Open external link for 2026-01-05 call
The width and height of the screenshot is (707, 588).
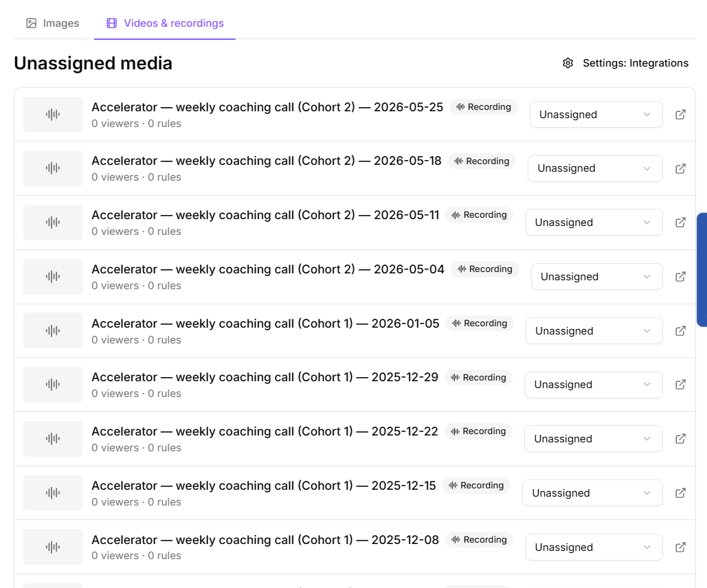click(680, 331)
